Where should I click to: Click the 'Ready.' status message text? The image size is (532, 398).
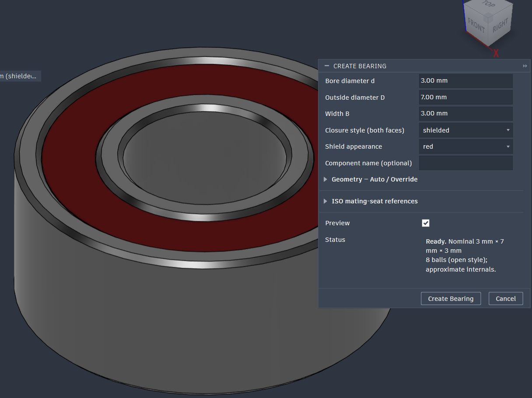pos(436,241)
